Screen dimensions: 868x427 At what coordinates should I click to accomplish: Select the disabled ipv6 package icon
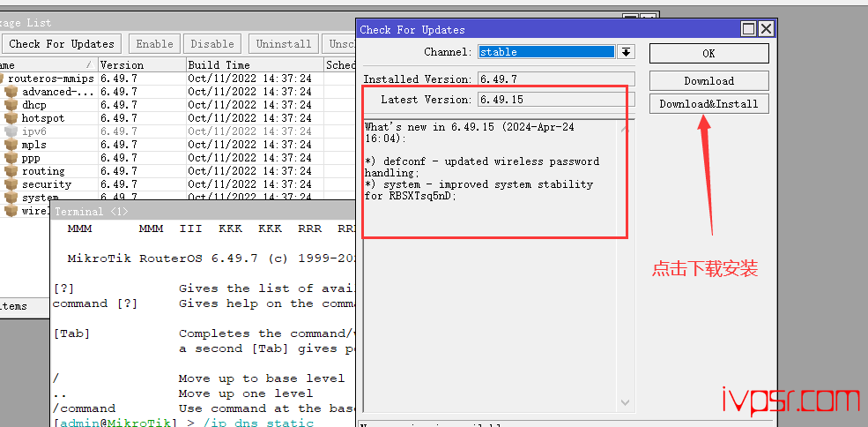click(11, 131)
